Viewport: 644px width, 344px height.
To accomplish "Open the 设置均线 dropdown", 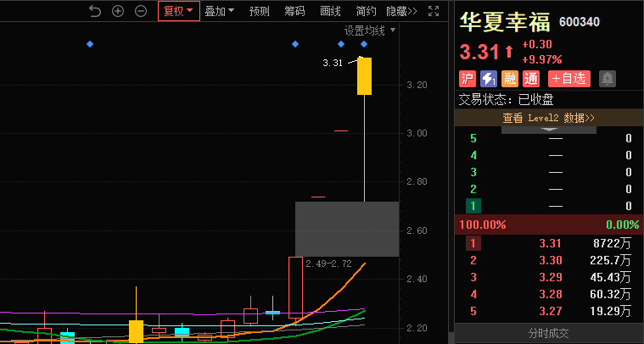I will coord(370,31).
